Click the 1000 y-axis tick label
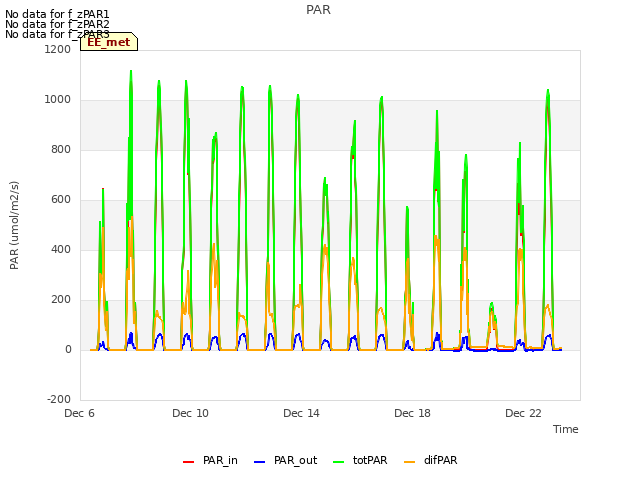 click(x=58, y=100)
